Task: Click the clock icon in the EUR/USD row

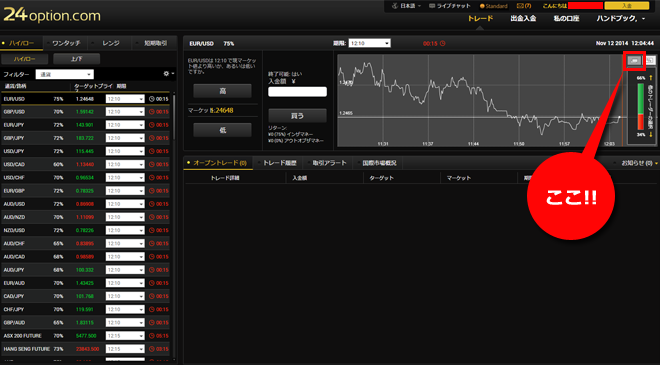Action: (x=152, y=99)
